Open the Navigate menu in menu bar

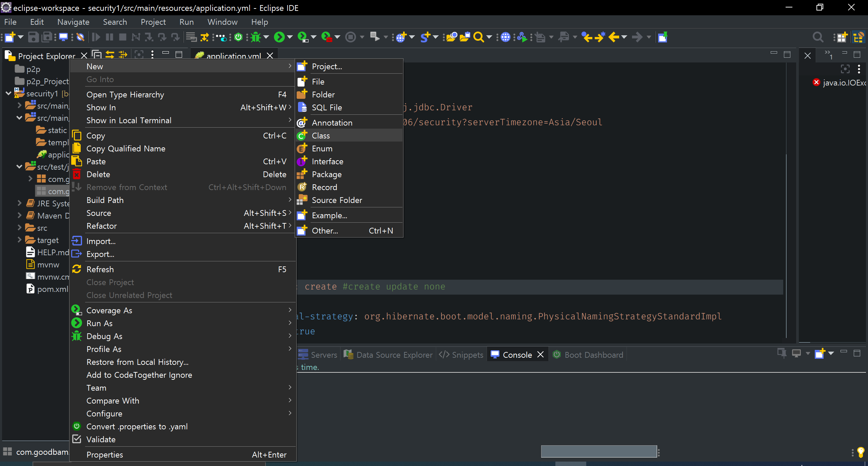coord(73,22)
